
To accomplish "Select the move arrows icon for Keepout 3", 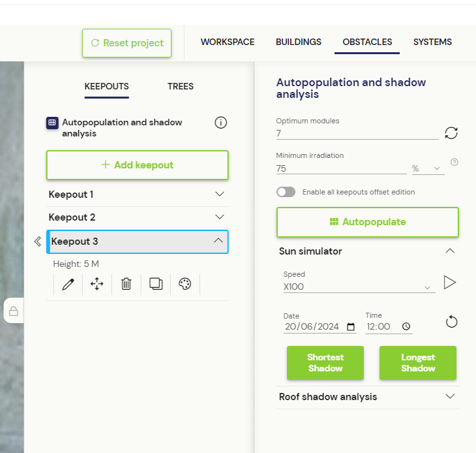I will click(97, 284).
